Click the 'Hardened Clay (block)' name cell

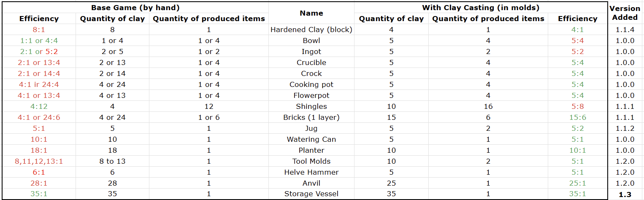point(311,30)
